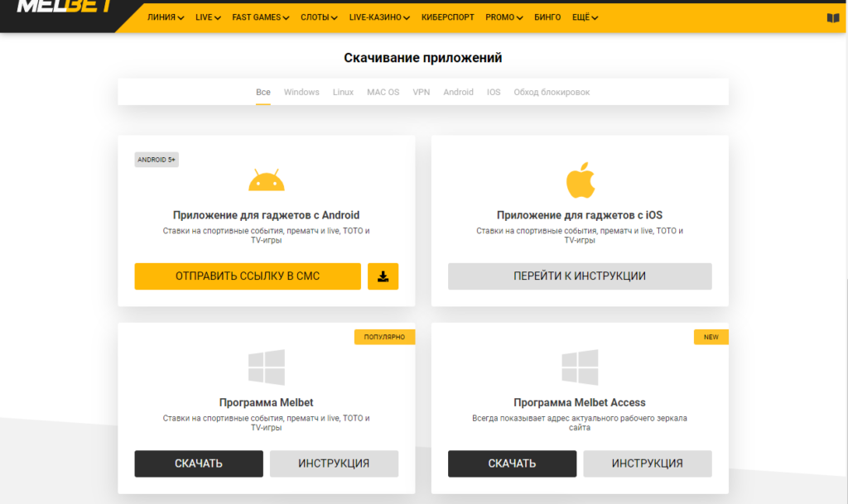Image resolution: width=848 pixels, height=504 pixels.
Task: Click the ANDROID 5+ badge
Action: pyautogui.click(x=157, y=160)
